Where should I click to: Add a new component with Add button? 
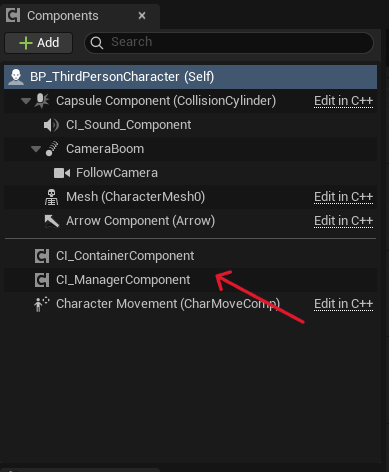39,43
